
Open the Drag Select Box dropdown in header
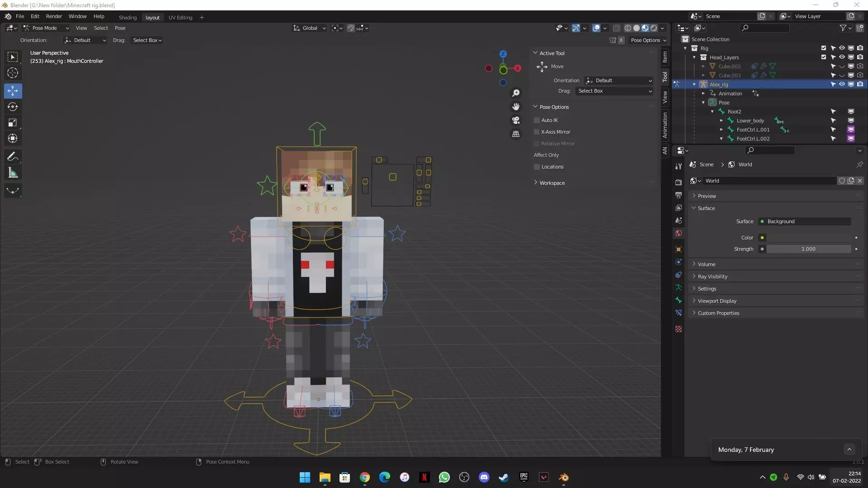147,40
